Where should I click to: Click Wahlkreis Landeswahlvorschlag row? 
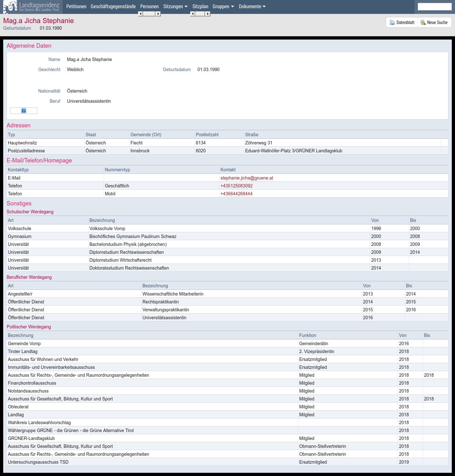point(227,423)
